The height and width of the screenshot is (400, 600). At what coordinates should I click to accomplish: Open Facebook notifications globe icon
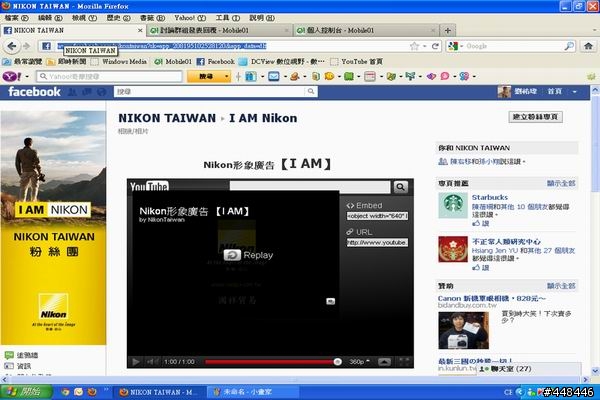[x=102, y=92]
